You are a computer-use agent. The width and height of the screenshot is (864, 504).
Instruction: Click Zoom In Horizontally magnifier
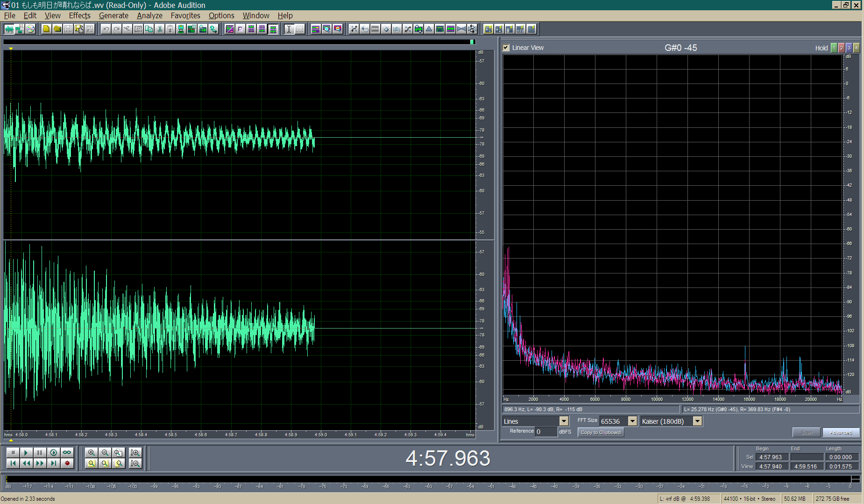tap(91, 452)
